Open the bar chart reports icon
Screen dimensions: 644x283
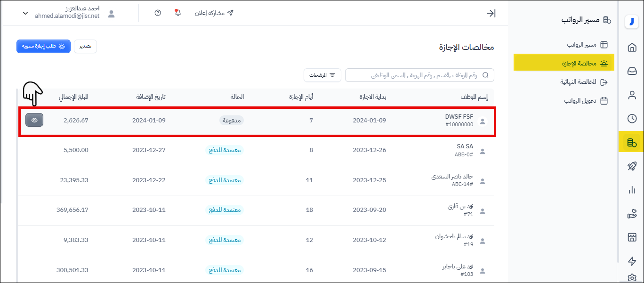pyautogui.click(x=632, y=190)
